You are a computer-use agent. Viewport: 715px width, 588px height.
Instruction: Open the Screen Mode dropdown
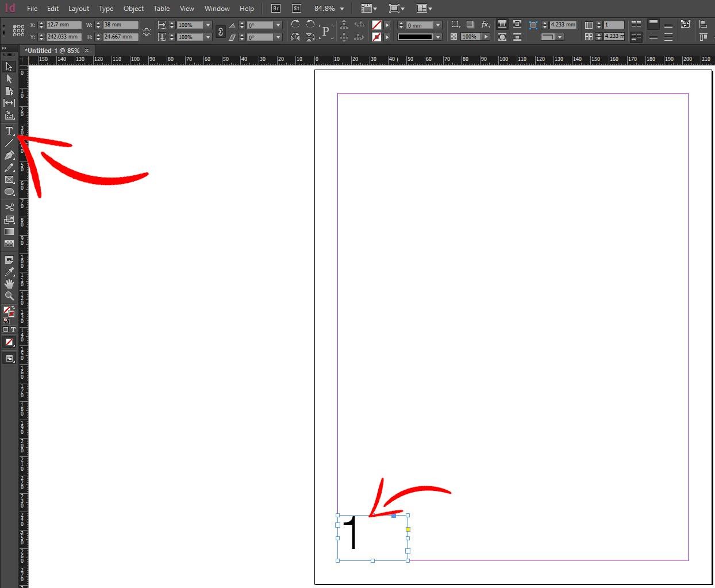(397, 9)
